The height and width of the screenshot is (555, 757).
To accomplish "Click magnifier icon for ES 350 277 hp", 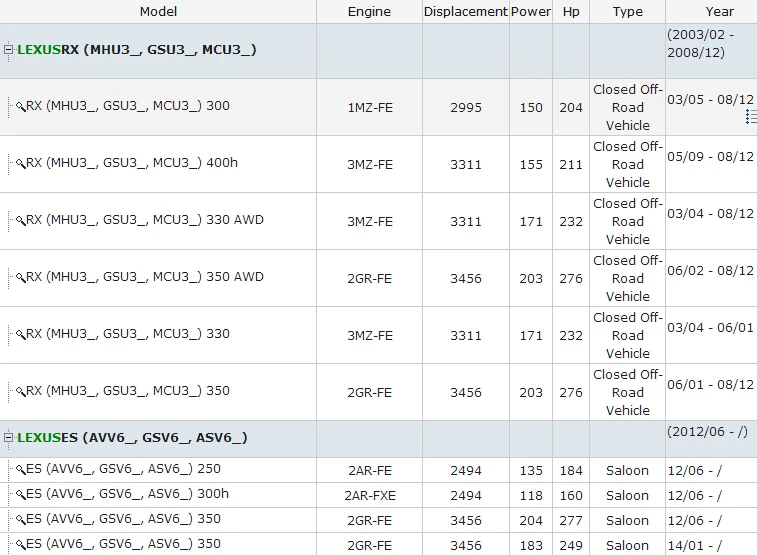I will 20,520.
